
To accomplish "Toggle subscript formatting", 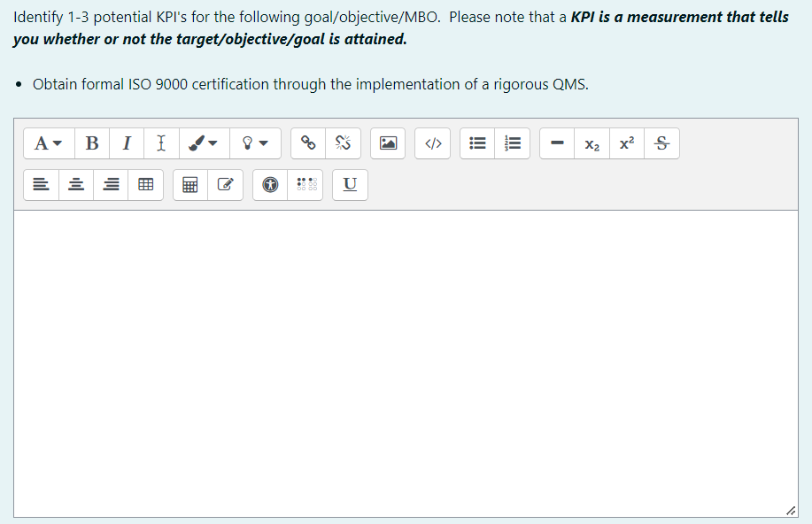I will tap(592, 143).
